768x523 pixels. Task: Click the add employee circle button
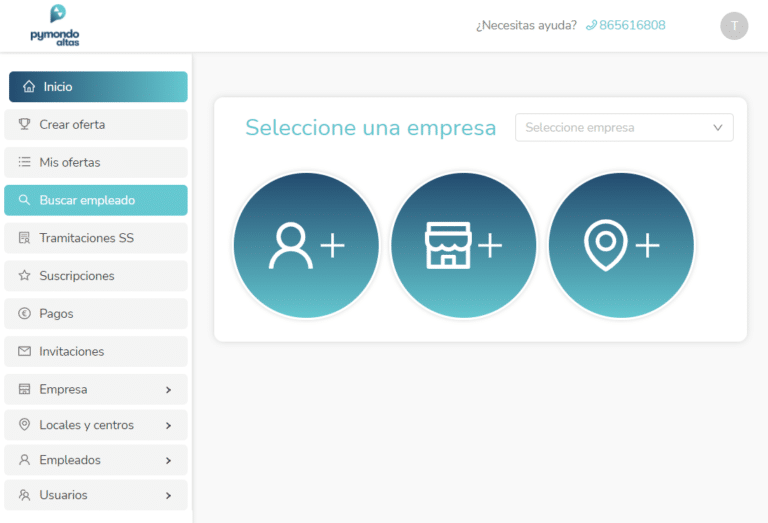click(306, 245)
